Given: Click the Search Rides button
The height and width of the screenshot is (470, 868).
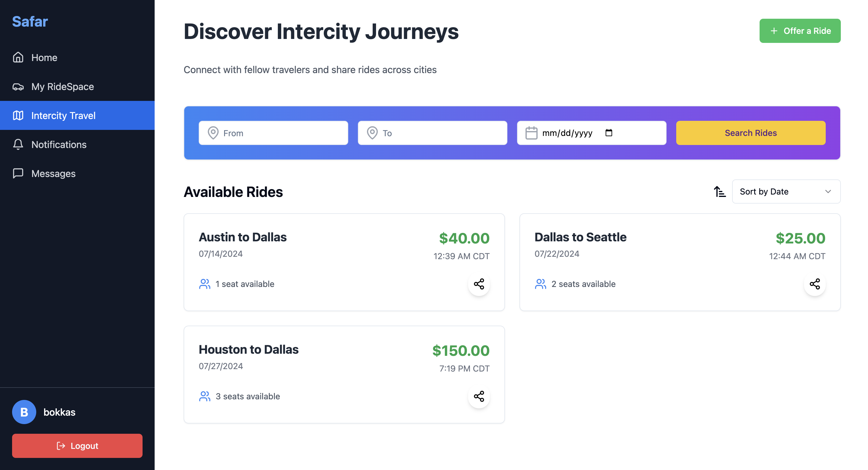Looking at the screenshot, I should (751, 133).
